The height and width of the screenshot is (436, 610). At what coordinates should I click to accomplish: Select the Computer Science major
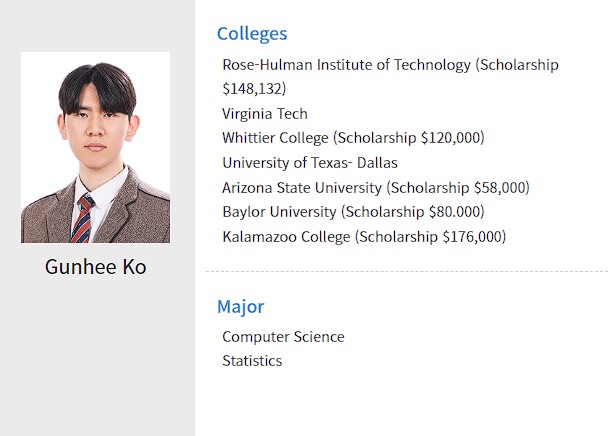(x=283, y=337)
